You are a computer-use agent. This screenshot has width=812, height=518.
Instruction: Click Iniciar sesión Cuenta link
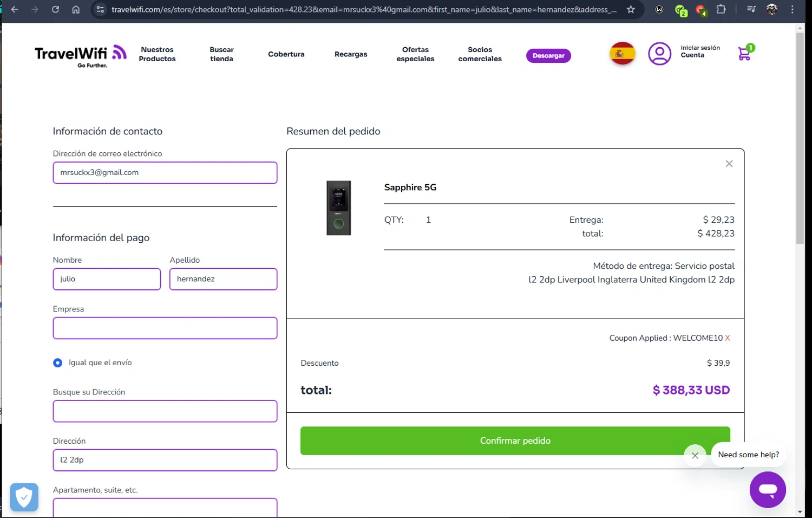point(700,51)
